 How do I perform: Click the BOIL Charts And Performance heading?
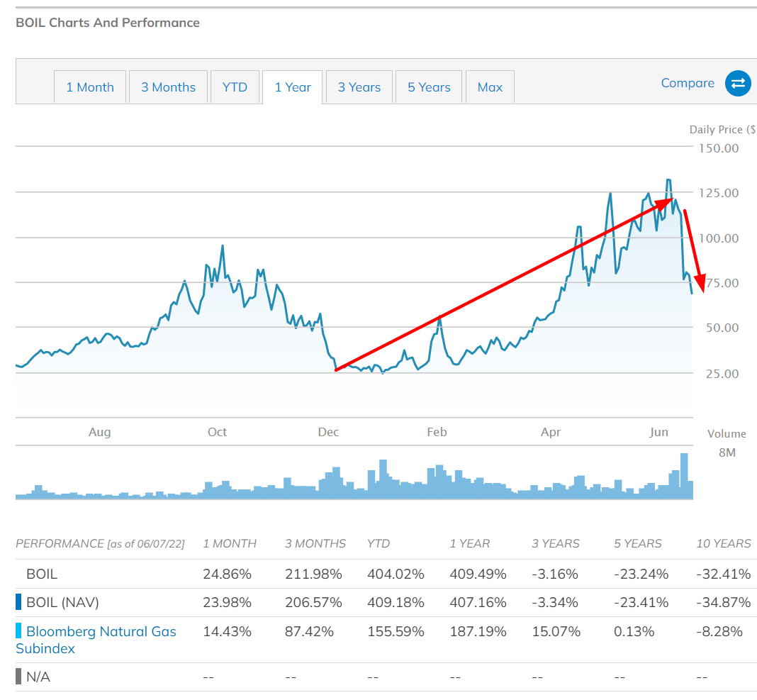click(108, 23)
